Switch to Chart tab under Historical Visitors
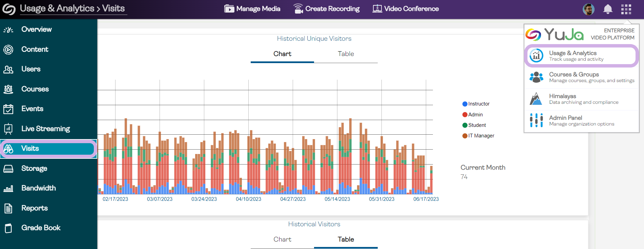 click(x=282, y=240)
